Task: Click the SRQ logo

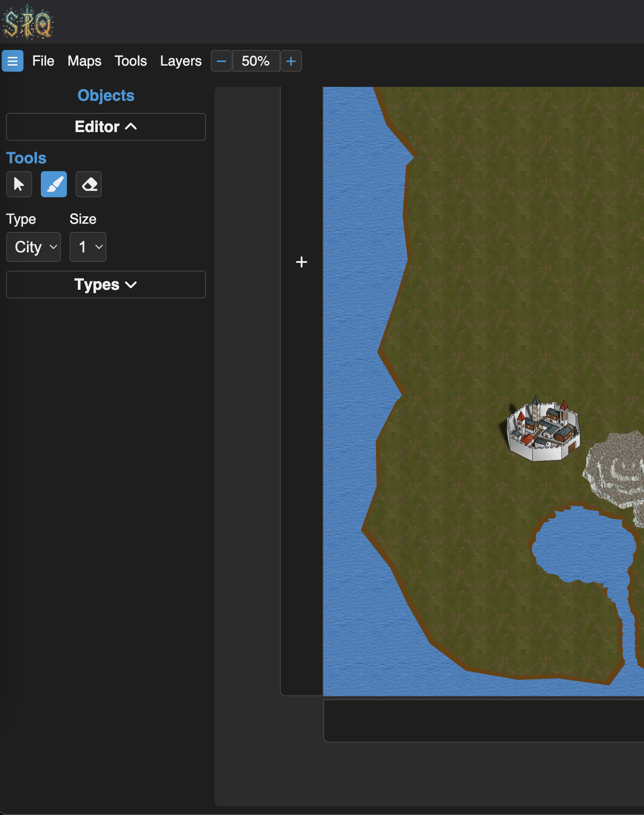Action: click(27, 22)
